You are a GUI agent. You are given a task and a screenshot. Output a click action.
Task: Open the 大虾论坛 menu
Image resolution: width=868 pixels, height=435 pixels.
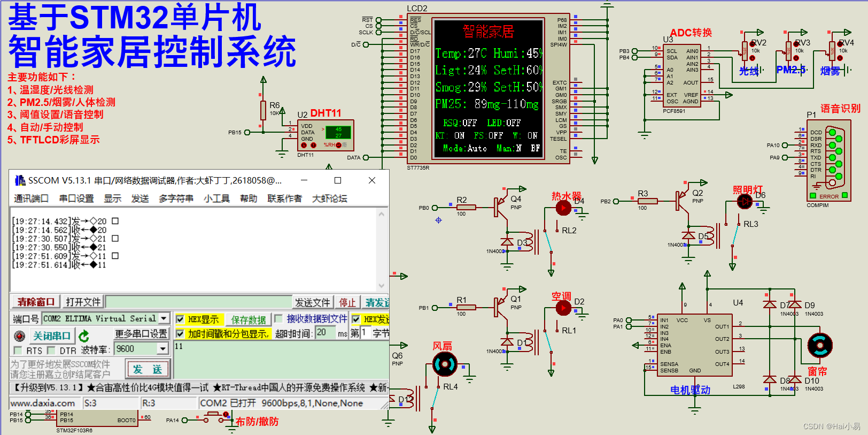click(x=330, y=199)
